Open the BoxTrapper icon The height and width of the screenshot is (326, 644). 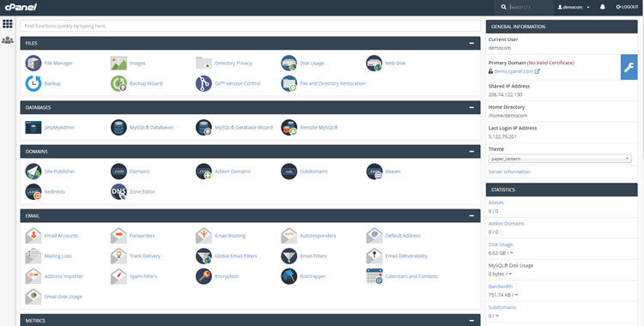point(289,276)
